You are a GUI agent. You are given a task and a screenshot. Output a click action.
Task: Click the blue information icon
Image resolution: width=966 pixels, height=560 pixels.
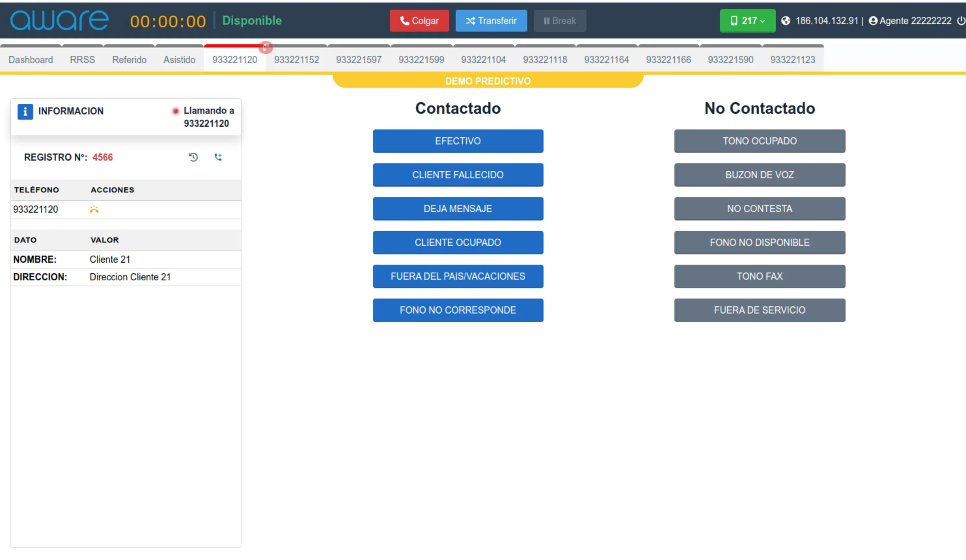click(x=25, y=111)
